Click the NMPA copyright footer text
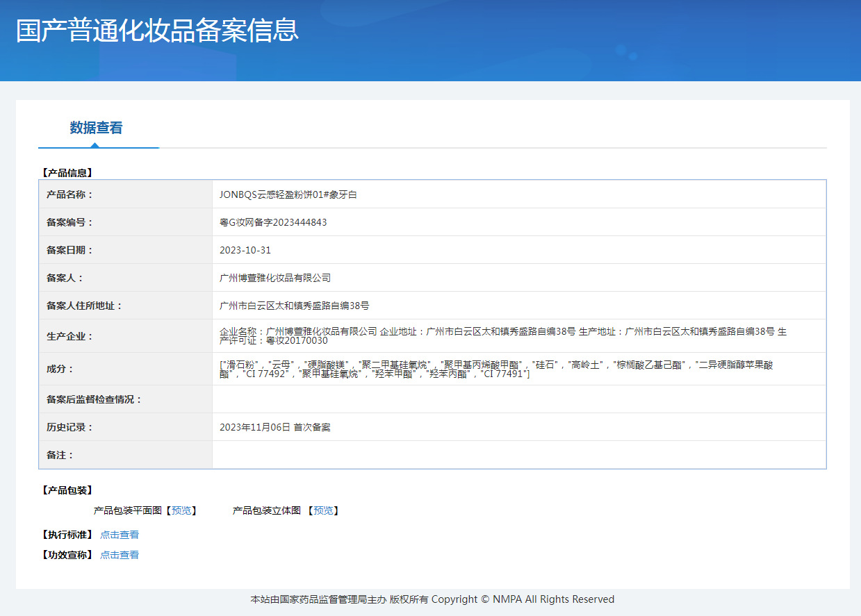861x616 pixels. [x=432, y=599]
